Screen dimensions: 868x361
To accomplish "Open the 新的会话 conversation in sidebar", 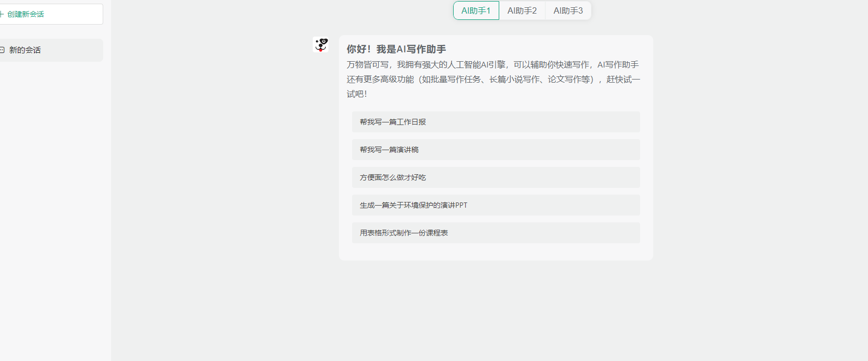I will pyautogui.click(x=25, y=50).
